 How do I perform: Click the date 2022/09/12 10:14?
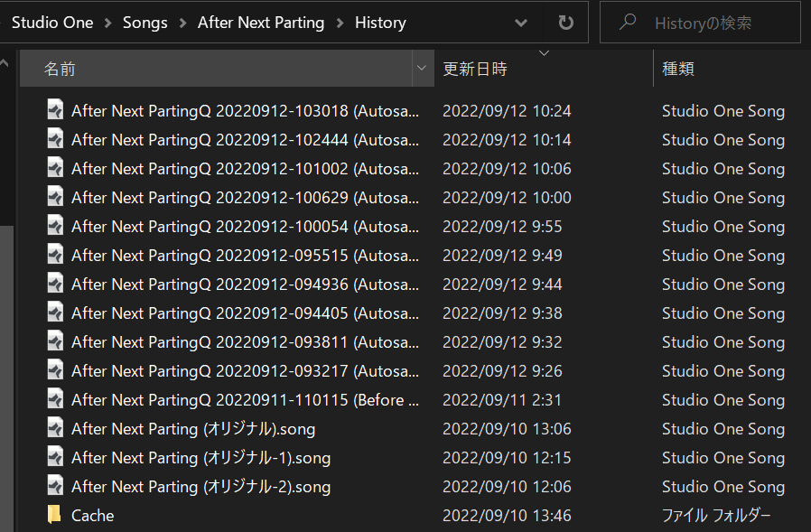pyautogui.click(x=507, y=140)
